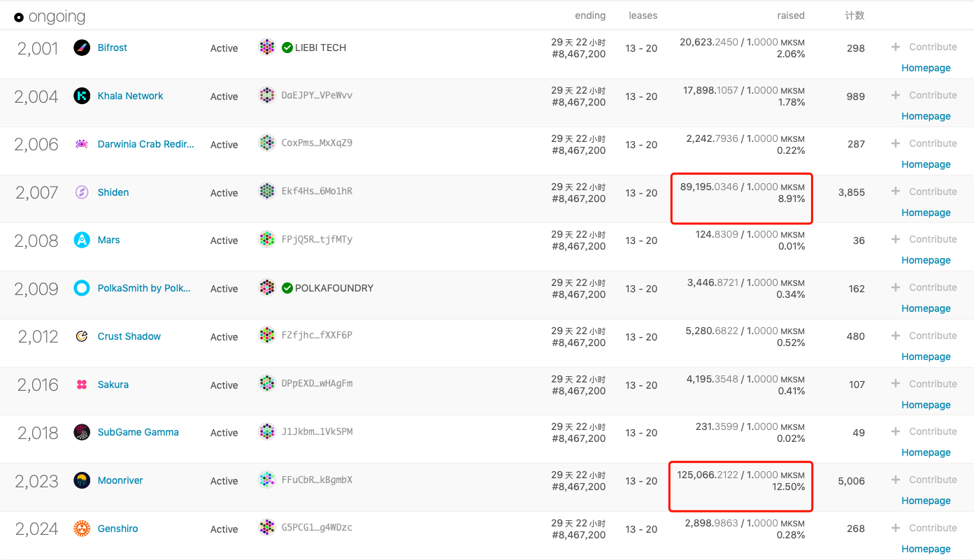
Task: Click contributor count 5,006 for Moonriver
Action: coord(851,481)
